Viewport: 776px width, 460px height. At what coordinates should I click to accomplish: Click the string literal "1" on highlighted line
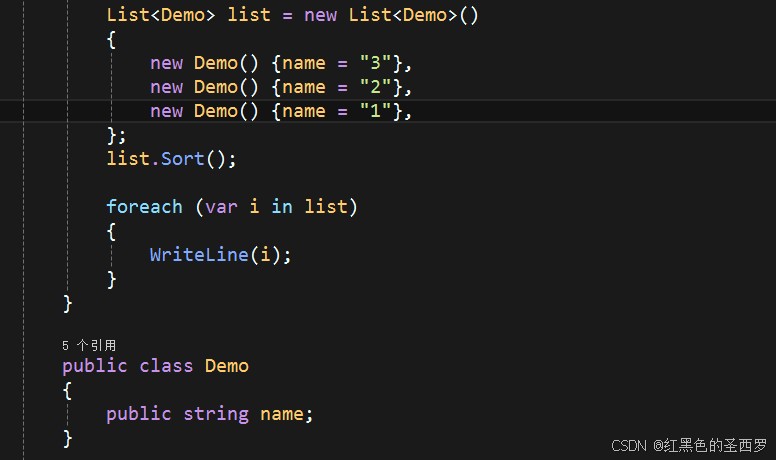click(x=375, y=111)
